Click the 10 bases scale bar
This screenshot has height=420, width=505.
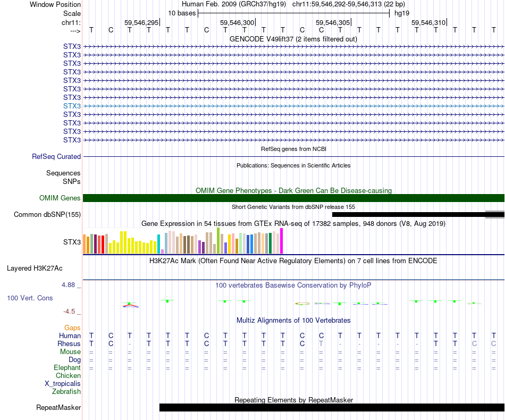pos(294,13)
